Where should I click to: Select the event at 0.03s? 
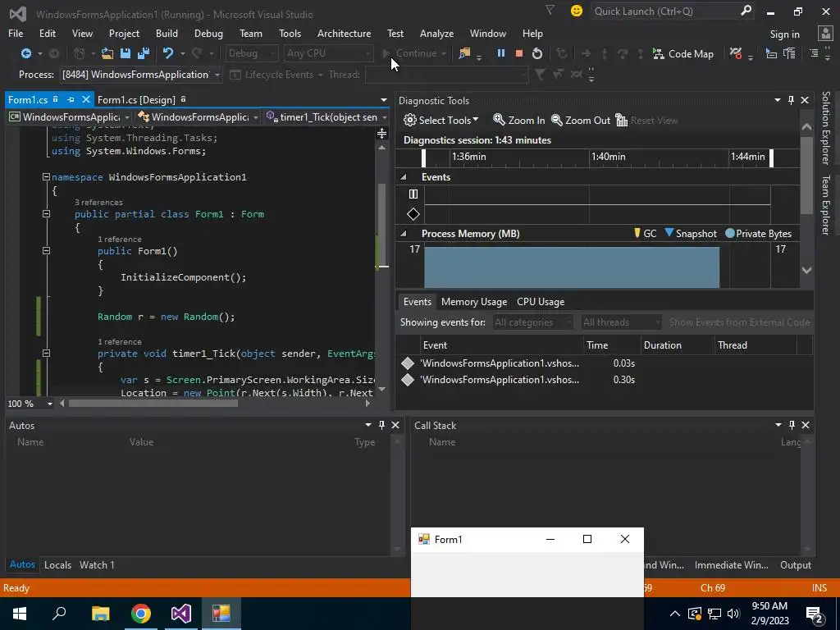pos(605,363)
